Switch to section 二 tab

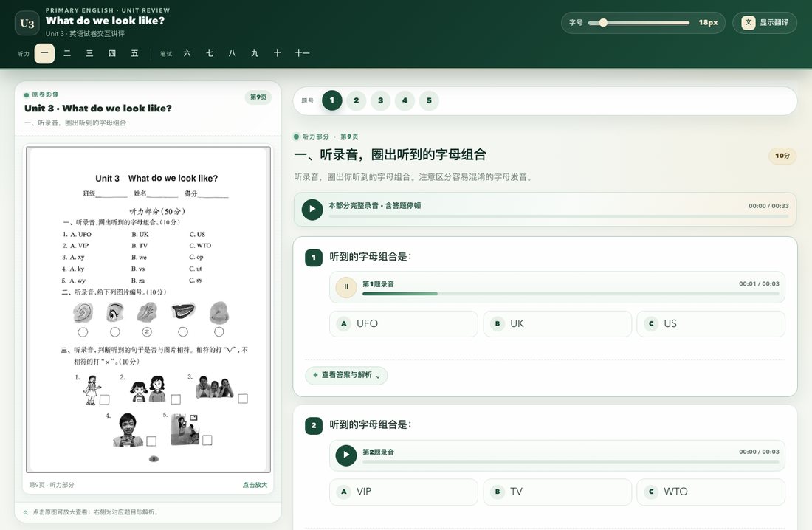(x=66, y=53)
